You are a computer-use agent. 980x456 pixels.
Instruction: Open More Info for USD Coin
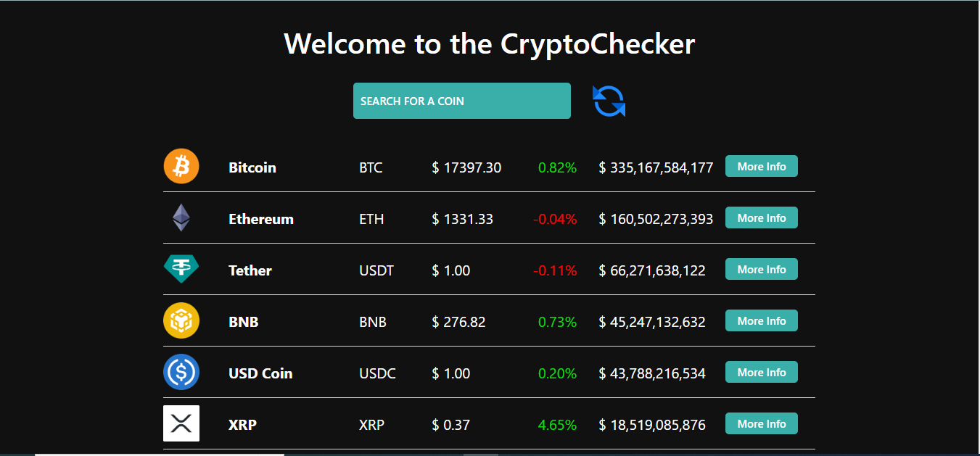pyautogui.click(x=761, y=372)
